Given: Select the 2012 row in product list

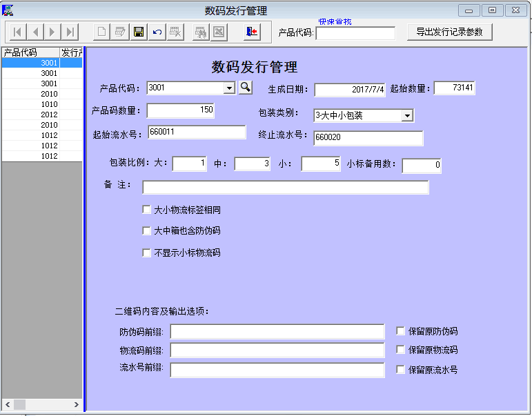Looking at the screenshot, I should click(x=42, y=115).
